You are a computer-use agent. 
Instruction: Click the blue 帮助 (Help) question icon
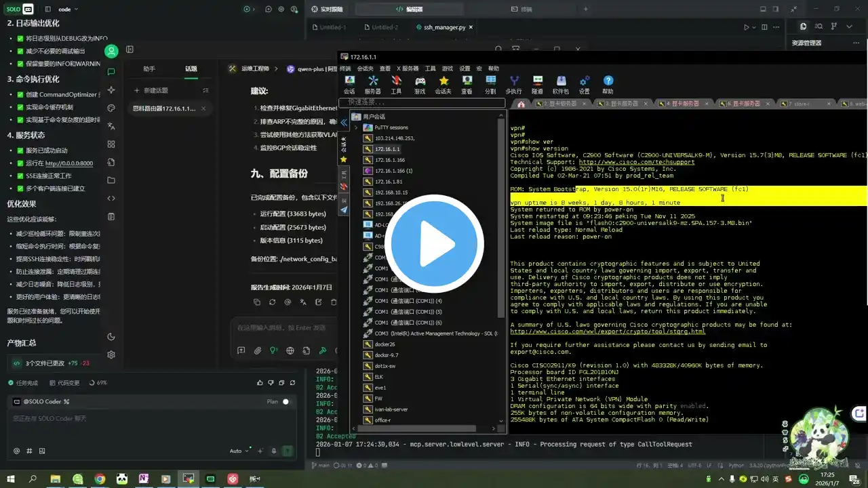click(608, 85)
